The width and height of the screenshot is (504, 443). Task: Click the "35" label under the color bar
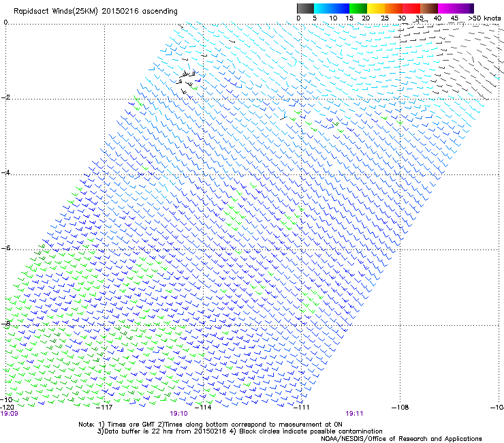420,18
